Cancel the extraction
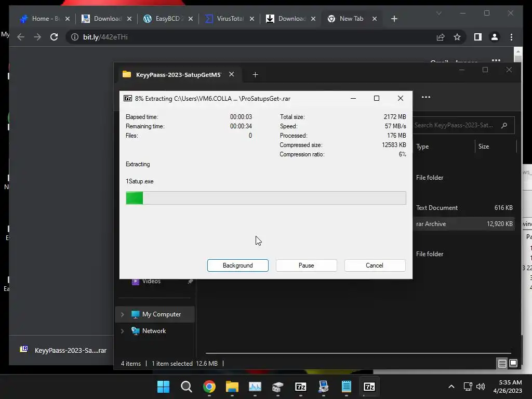The image size is (532, 399). point(375,265)
